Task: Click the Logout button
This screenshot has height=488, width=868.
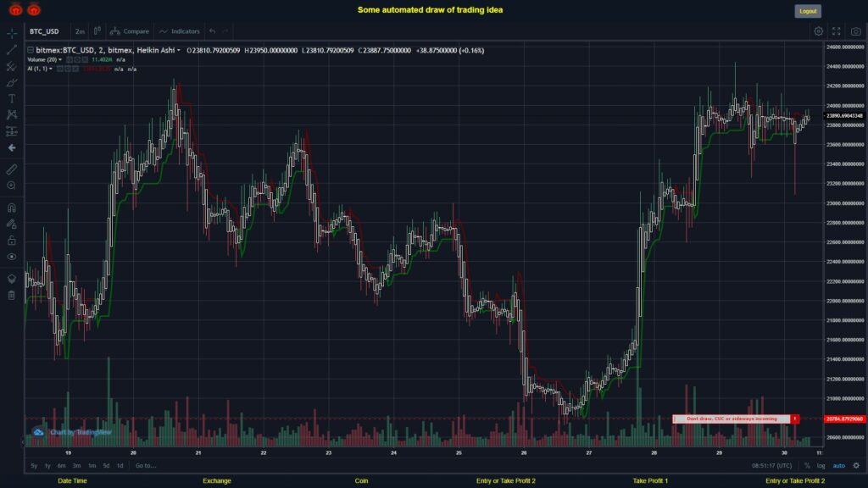Action: click(808, 11)
